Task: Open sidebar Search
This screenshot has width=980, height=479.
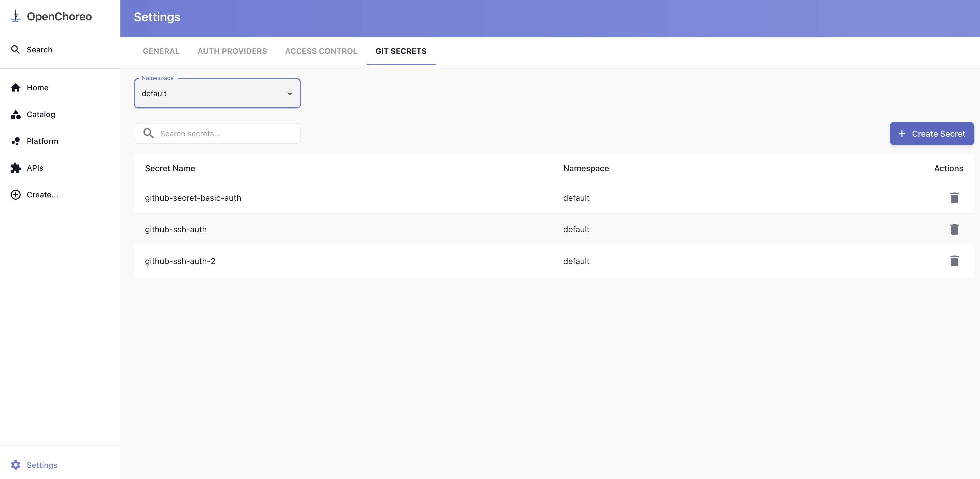Action: pyautogui.click(x=39, y=50)
